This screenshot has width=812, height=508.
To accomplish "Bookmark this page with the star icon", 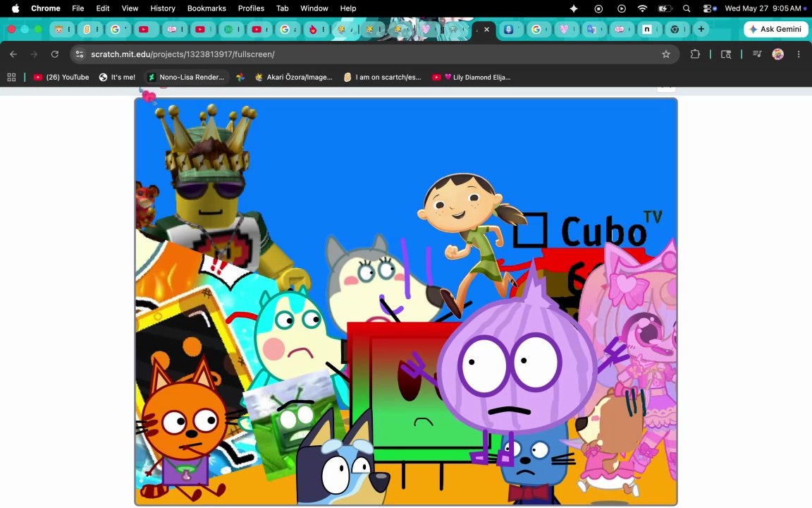I will click(x=666, y=54).
